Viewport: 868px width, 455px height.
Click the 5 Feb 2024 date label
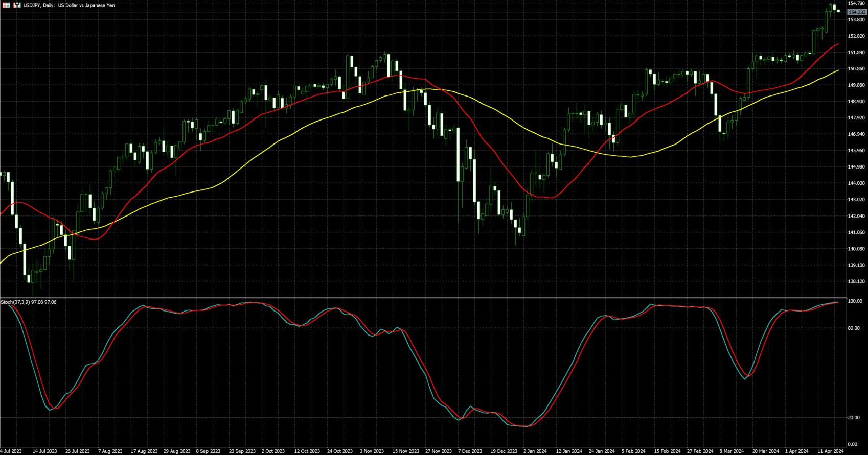(x=633, y=451)
